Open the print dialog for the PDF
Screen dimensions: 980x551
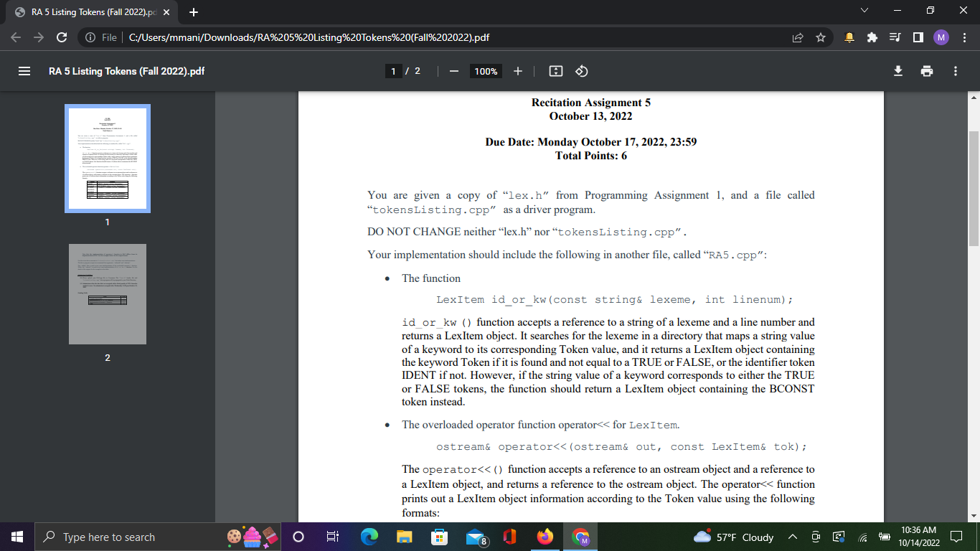(927, 71)
